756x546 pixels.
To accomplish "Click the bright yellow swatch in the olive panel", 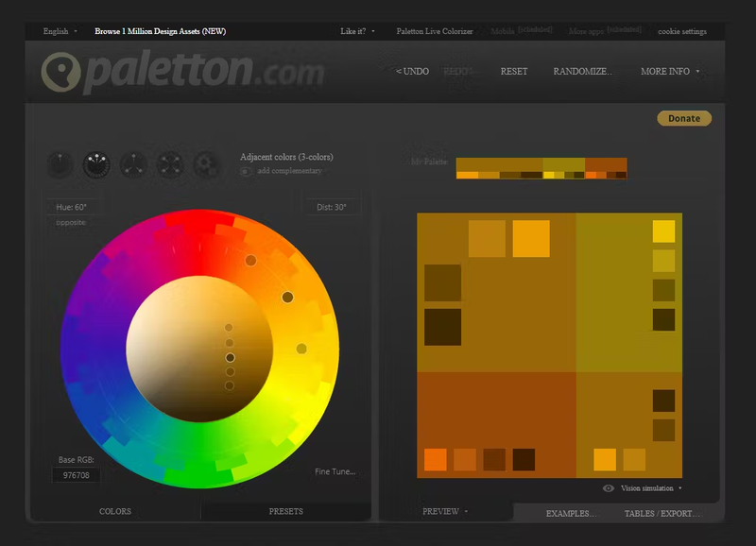I will [664, 231].
